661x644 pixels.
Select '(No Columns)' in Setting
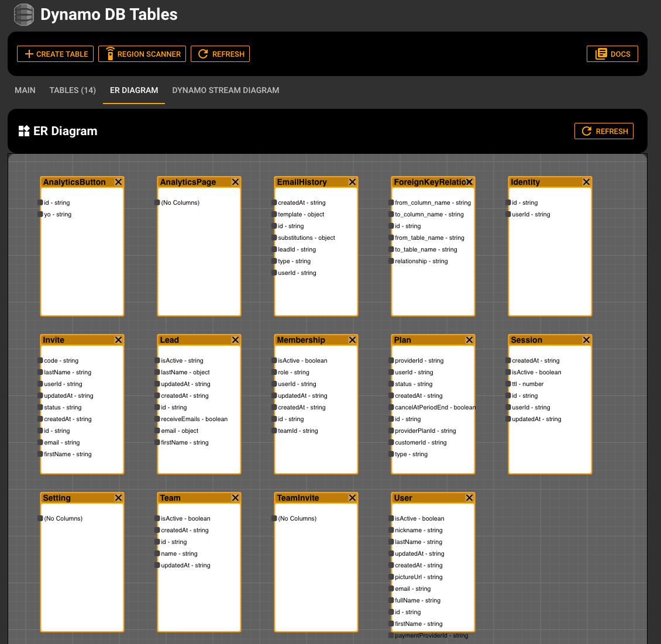pos(63,519)
